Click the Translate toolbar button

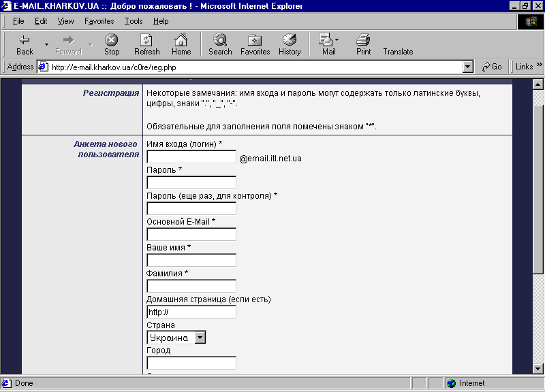click(398, 52)
